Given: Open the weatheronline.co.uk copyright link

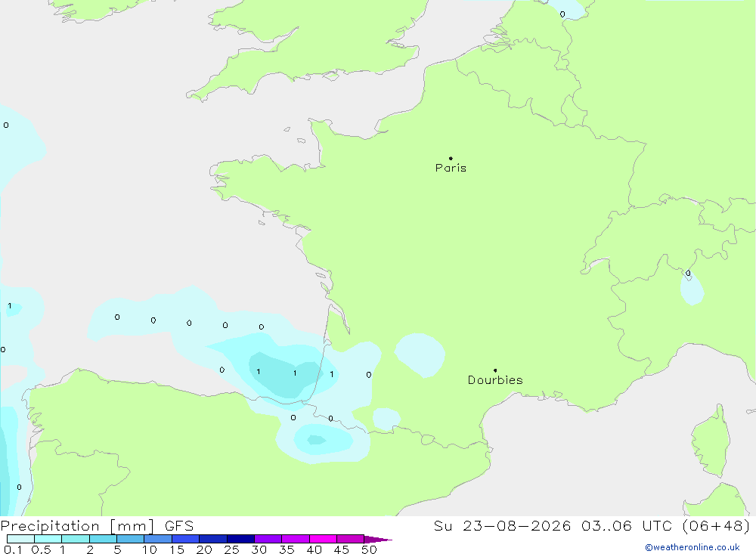Looking at the screenshot, I should [692, 547].
